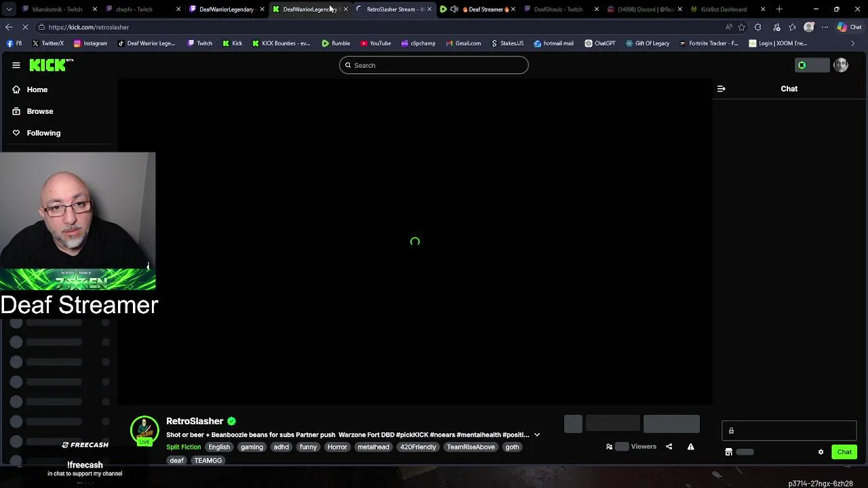This screenshot has width=868, height=488.
Task: Click the RetroSlasher channel name
Action: pyautogui.click(x=195, y=421)
